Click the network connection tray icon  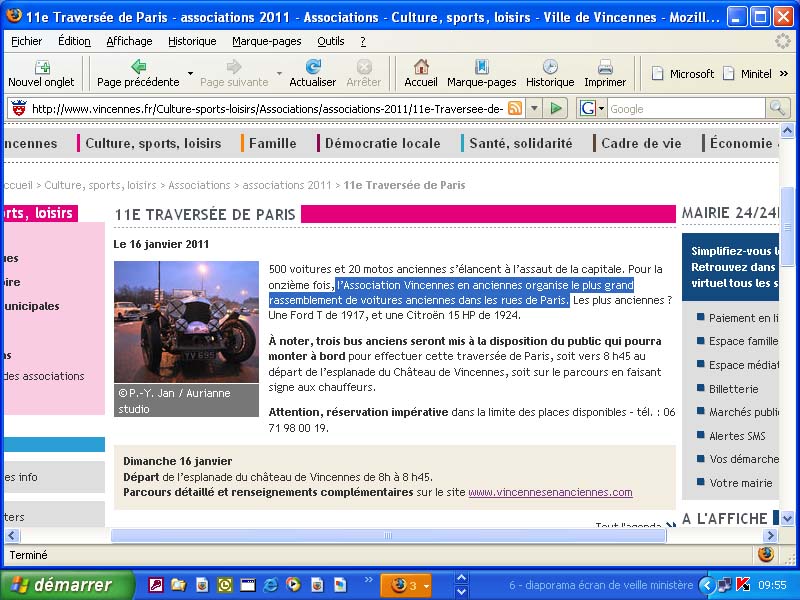pyautogui.click(x=724, y=585)
